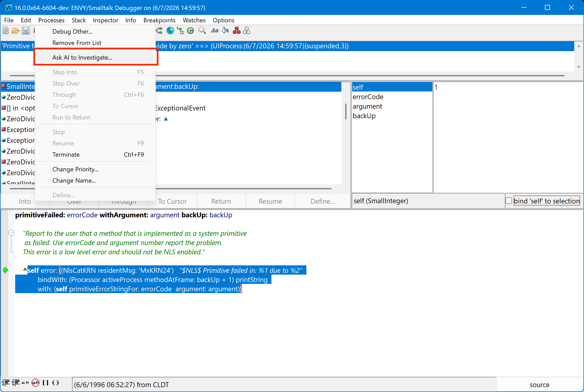
Task: Click the magnifying glass search icon
Action: click(202, 31)
